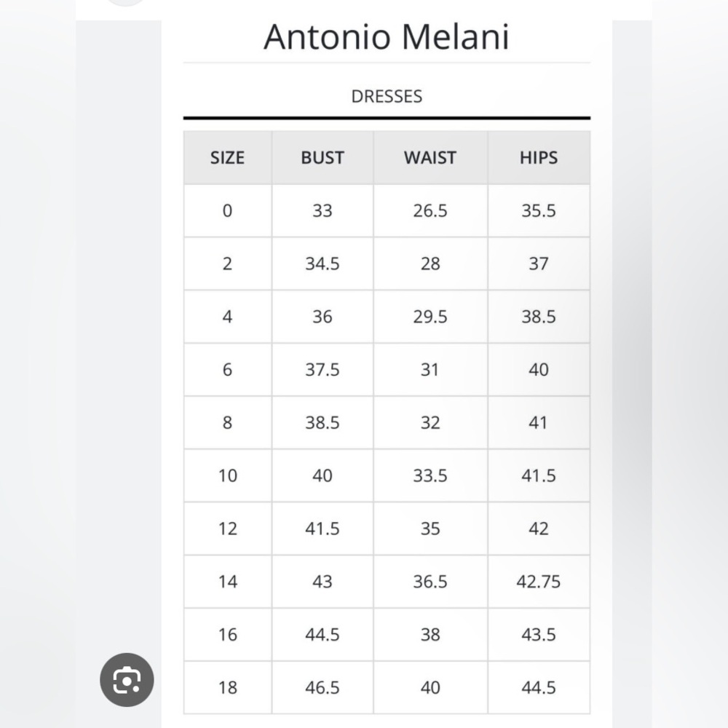Click the 35.5 hips measurement cell
728x728 pixels.
tap(539, 211)
